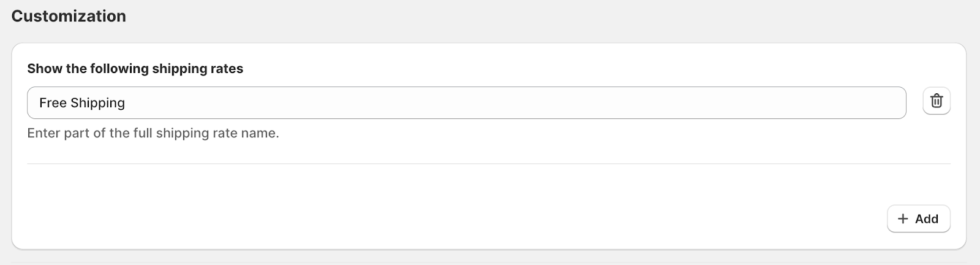This screenshot has height=265, width=980.
Task: Delete the Free Shipping rate entry
Action: tap(936, 101)
